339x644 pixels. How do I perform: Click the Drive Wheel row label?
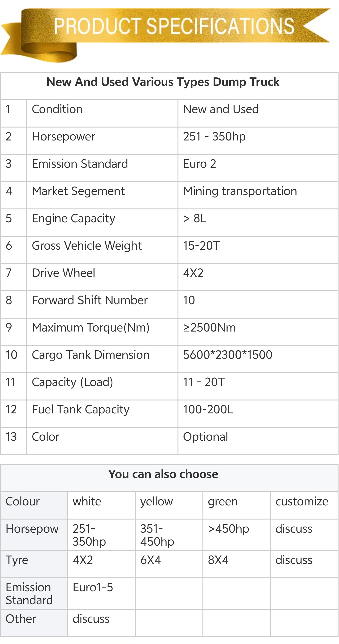coord(64,273)
